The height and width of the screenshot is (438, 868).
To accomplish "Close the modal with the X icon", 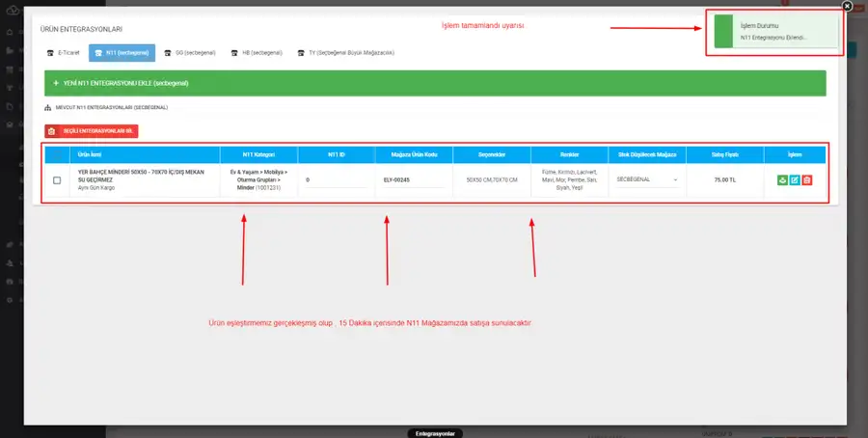I will tap(847, 6).
